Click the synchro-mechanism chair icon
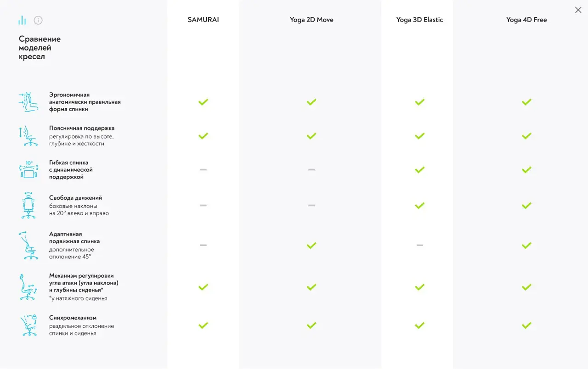This screenshot has height=369, width=588. coord(28,325)
